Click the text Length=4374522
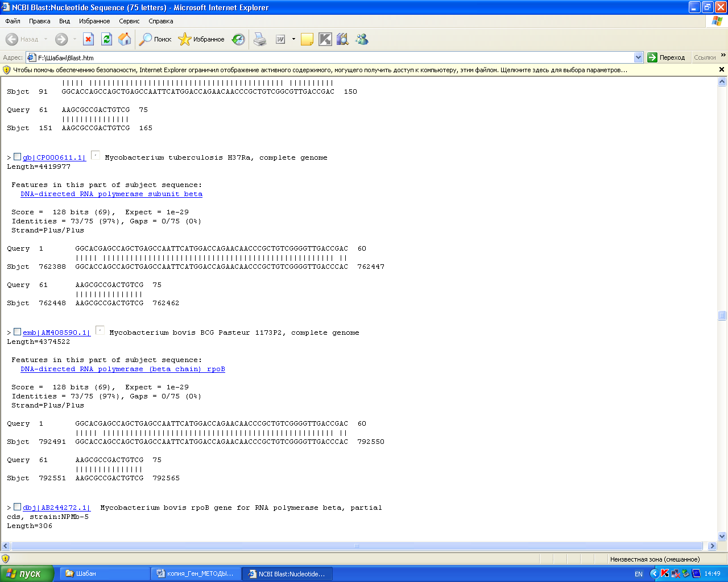Screen dimensions: 728x582 point(39,342)
